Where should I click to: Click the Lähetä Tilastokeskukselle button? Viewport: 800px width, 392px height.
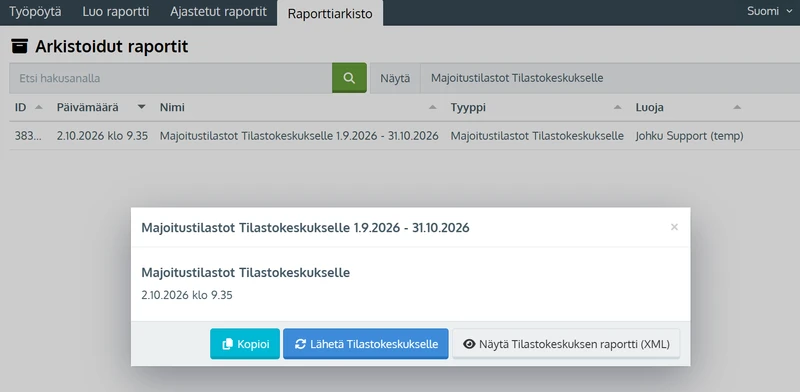(x=366, y=344)
